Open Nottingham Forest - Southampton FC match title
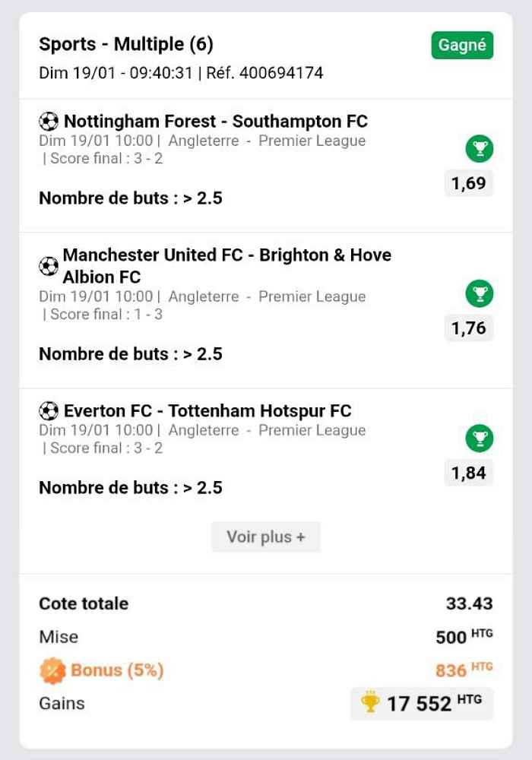The image size is (532, 760). [x=216, y=121]
